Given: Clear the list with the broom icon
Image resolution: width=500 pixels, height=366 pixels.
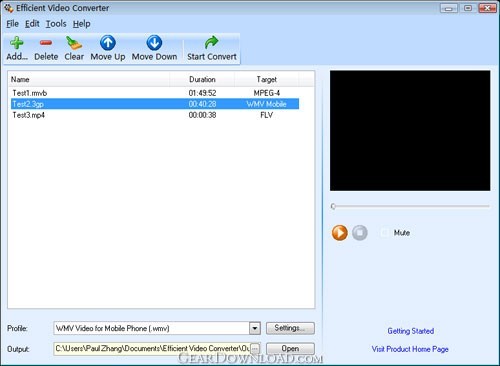Looking at the screenshot, I should point(74,43).
